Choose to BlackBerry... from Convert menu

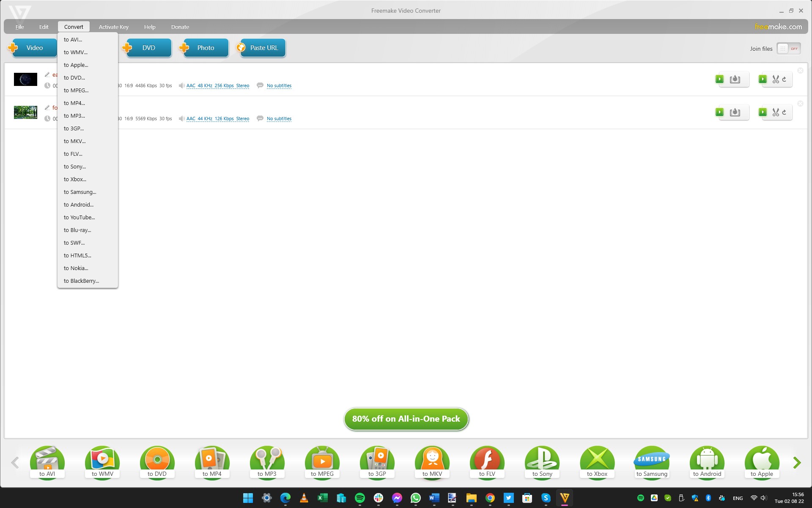point(88,281)
